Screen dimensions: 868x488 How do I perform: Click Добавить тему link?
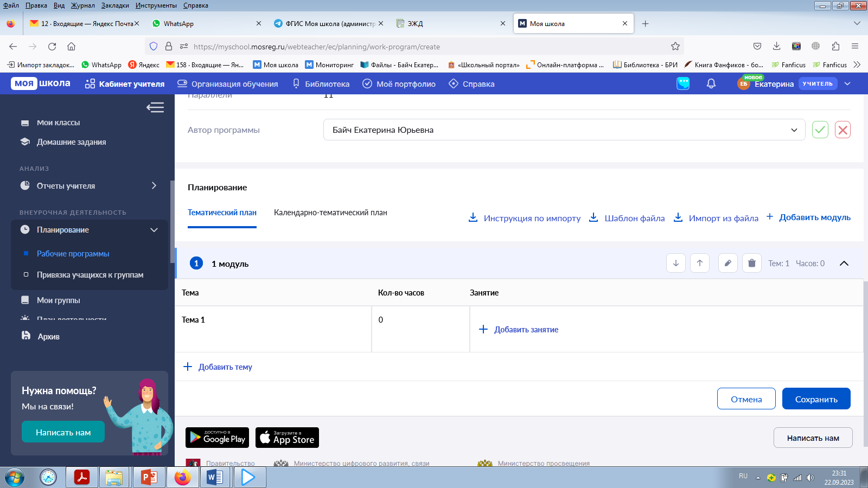[x=218, y=367]
